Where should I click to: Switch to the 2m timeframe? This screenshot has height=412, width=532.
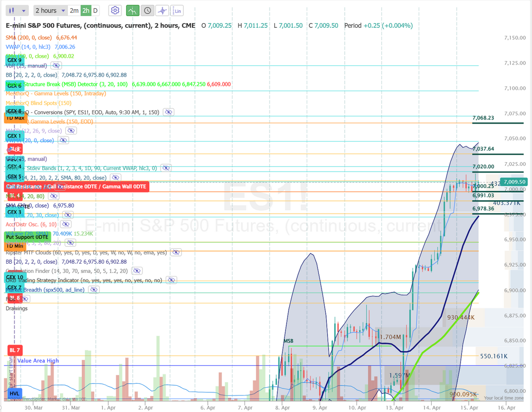point(74,10)
